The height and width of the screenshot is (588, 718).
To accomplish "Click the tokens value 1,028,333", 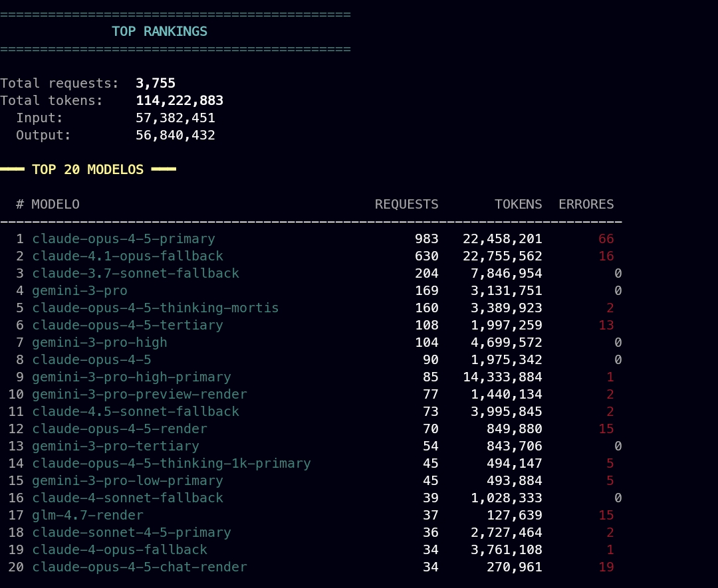I will (x=507, y=498).
